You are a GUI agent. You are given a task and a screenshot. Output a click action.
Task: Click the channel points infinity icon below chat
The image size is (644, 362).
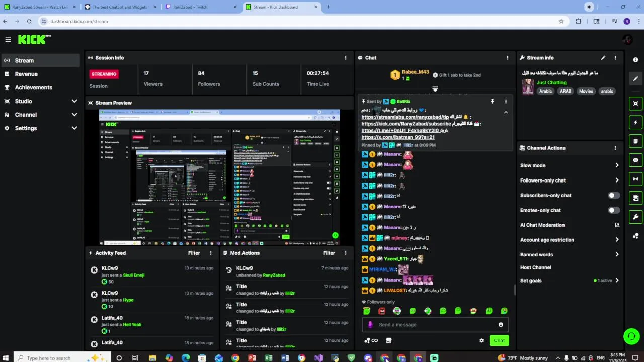click(x=371, y=340)
